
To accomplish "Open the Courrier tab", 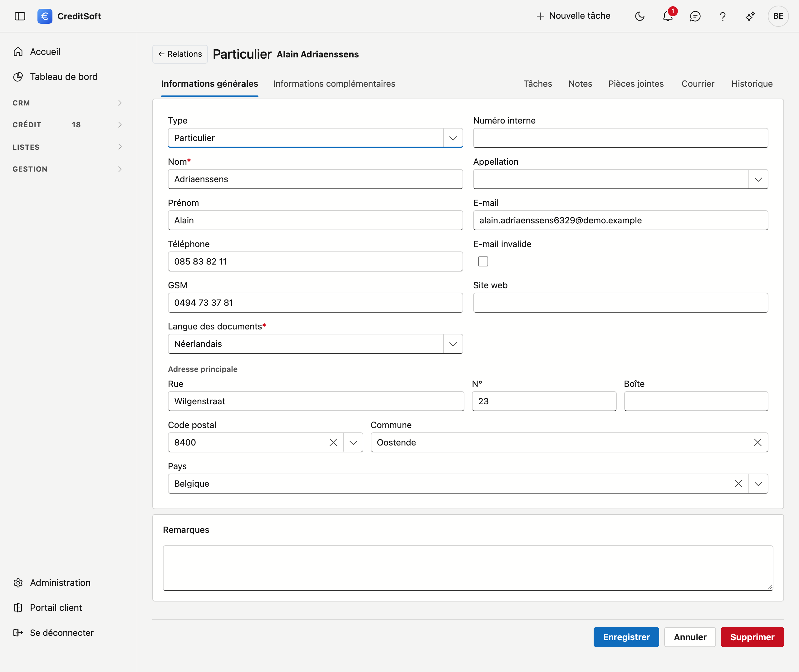I will click(698, 84).
